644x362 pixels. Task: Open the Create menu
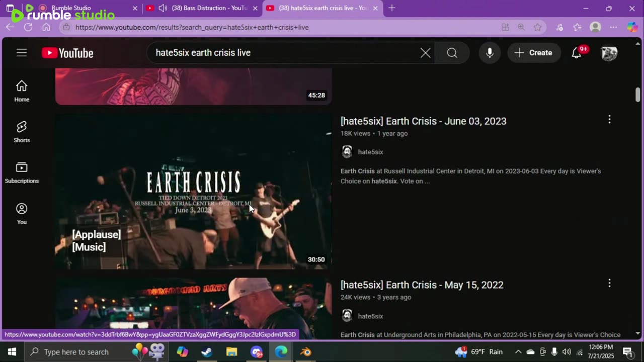[x=534, y=53]
